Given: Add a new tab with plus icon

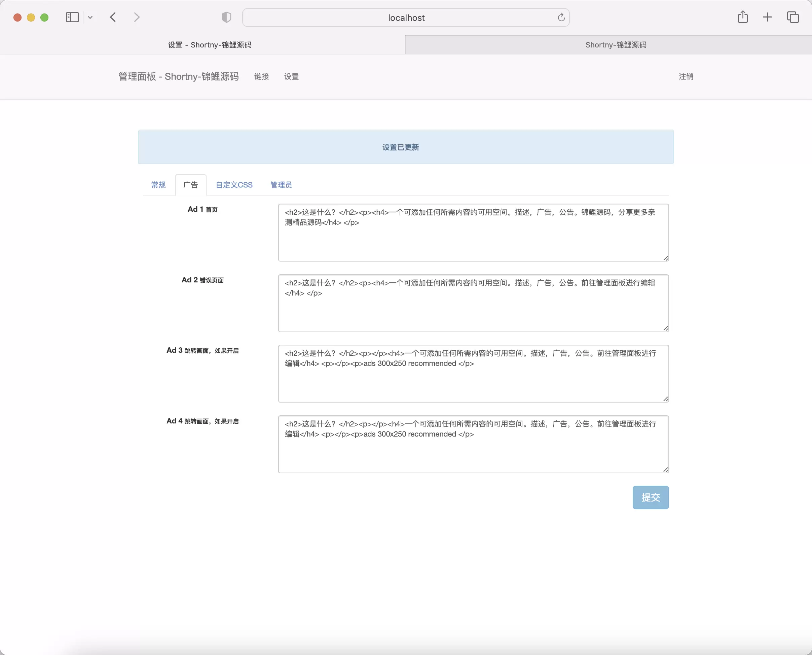Looking at the screenshot, I should (x=767, y=17).
